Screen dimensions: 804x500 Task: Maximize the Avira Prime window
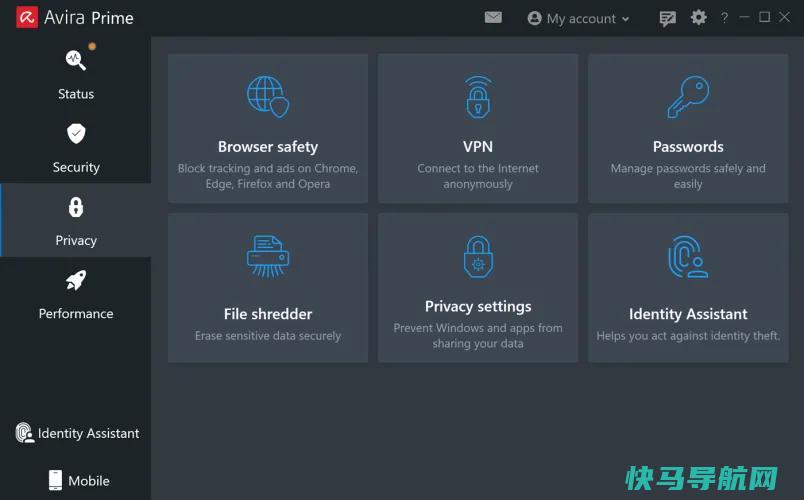pyautogui.click(x=765, y=17)
